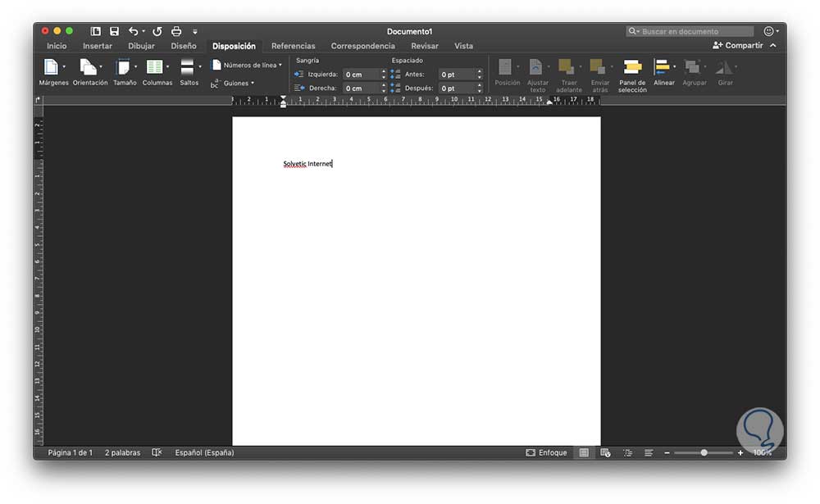Click the Posición object position tool

click(x=508, y=72)
